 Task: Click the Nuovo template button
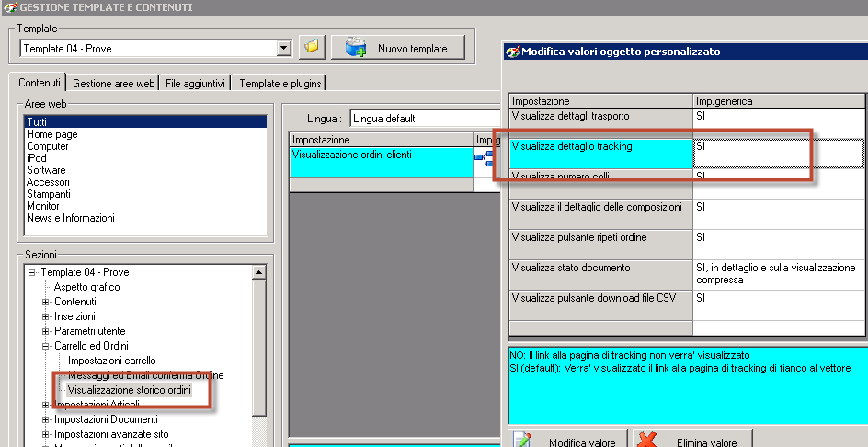(398, 48)
